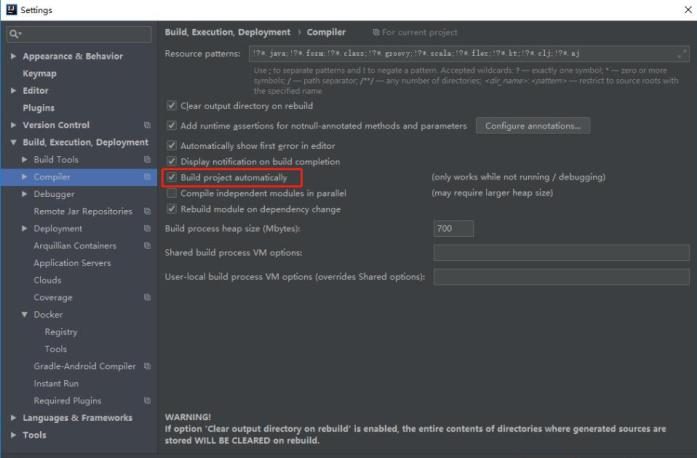
Task: Click the project-level icon beside Coverage
Action: [x=147, y=298]
